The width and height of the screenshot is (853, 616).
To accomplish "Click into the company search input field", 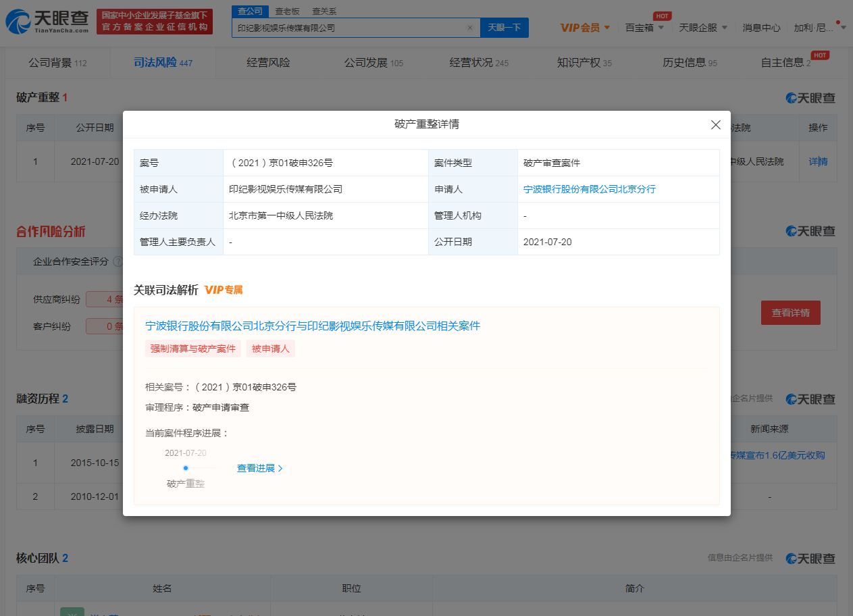I will point(348,28).
